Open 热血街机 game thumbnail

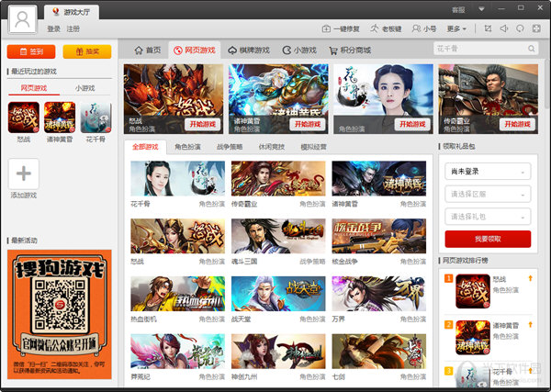coord(177,294)
